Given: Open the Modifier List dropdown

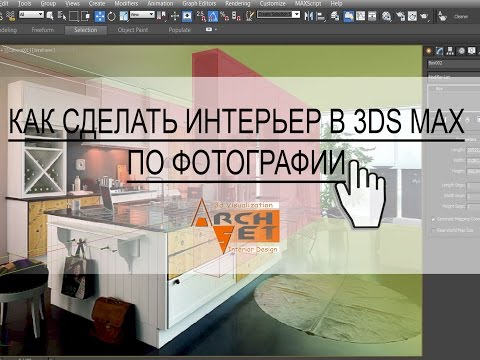Looking at the screenshot, I should (x=453, y=77).
